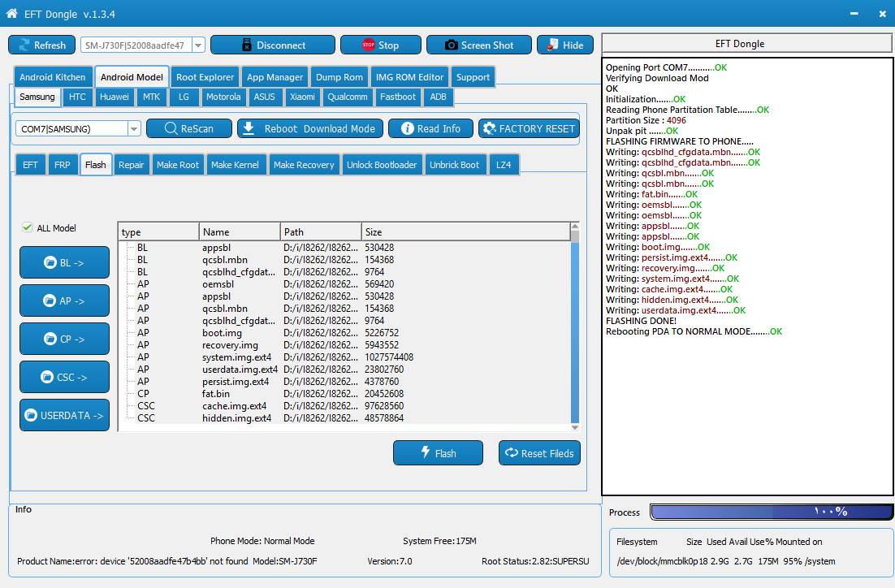Select the Fastboot tab
Viewport: 895px width, 588px height.
398,97
